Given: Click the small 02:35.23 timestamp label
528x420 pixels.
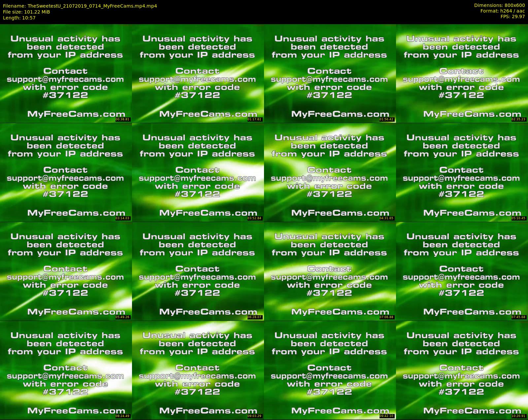Looking at the screenshot, I should point(519,119).
